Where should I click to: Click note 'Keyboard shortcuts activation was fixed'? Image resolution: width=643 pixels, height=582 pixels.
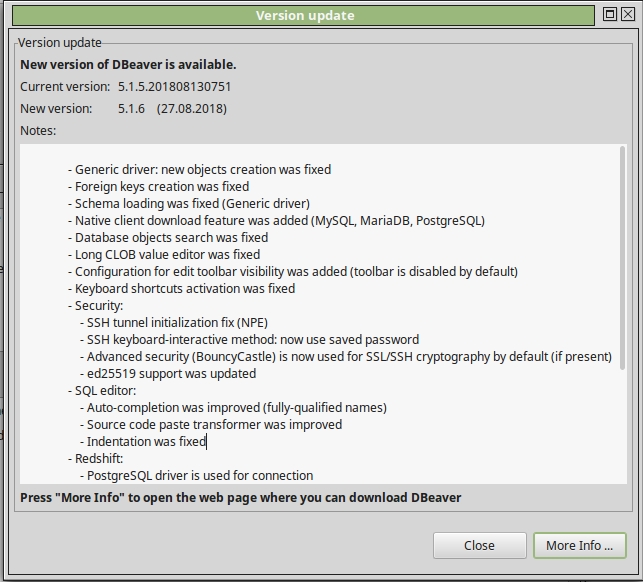181,289
